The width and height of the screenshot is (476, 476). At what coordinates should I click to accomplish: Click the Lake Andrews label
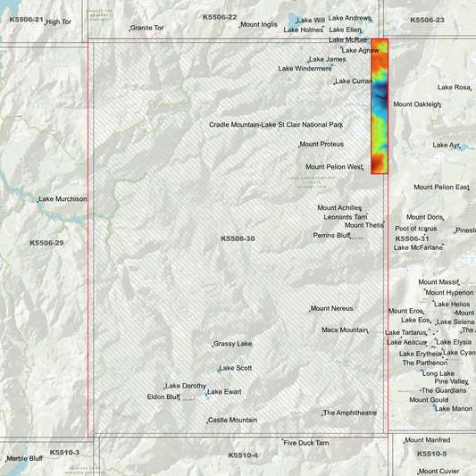pyautogui.click(x=350, y=18)
